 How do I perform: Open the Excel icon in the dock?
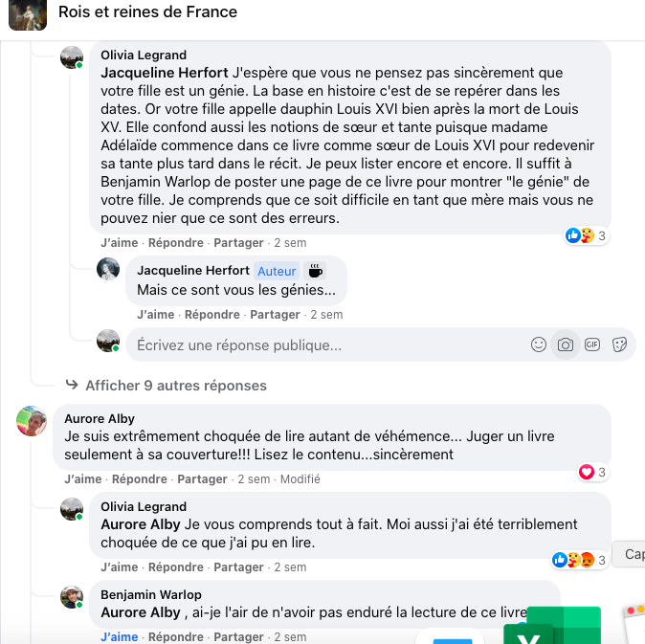pyautogui.click(x=552, y=625)
